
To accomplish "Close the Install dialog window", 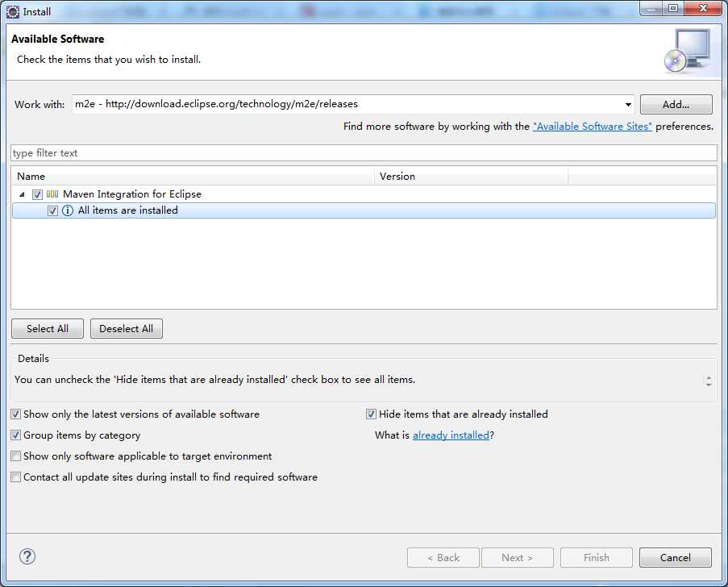I will click(x=703, y=8).
